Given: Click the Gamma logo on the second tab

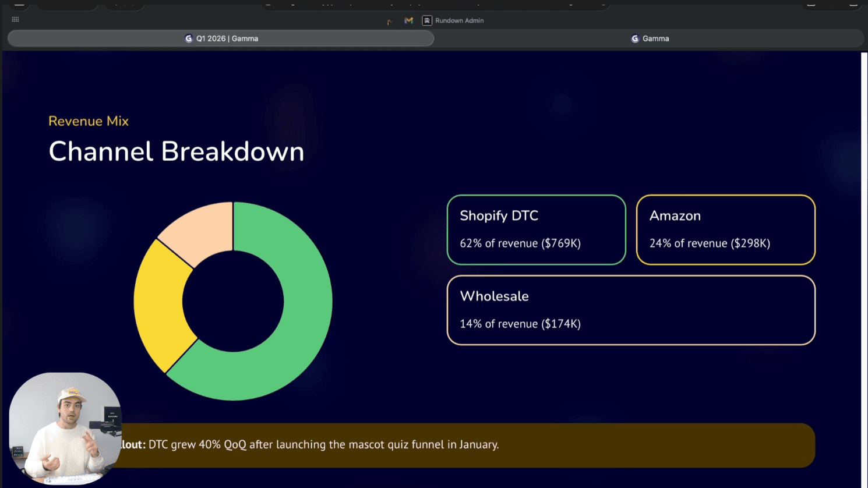Looking at the screenshot, I should 634,38.
